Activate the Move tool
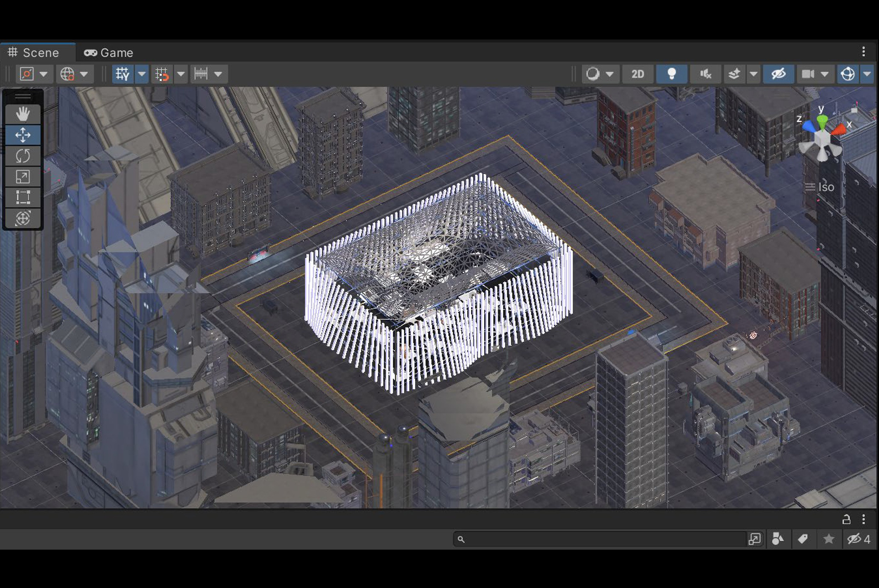This screenshot has height=588, width=879. pyautogui.click(x=23, y=135)
